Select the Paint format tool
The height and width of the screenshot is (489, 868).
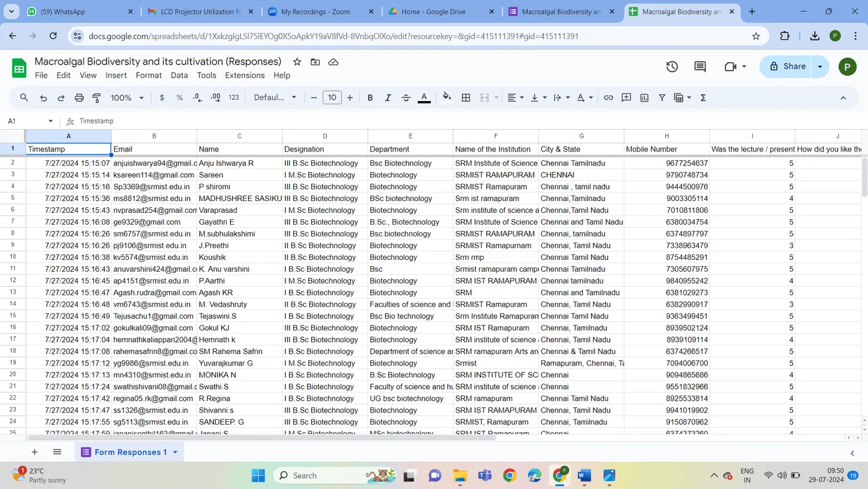pyautogui.click(x=97, y=97)
